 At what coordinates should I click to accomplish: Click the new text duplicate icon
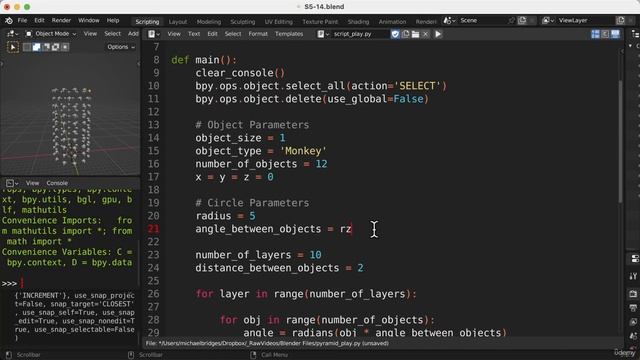405,34
